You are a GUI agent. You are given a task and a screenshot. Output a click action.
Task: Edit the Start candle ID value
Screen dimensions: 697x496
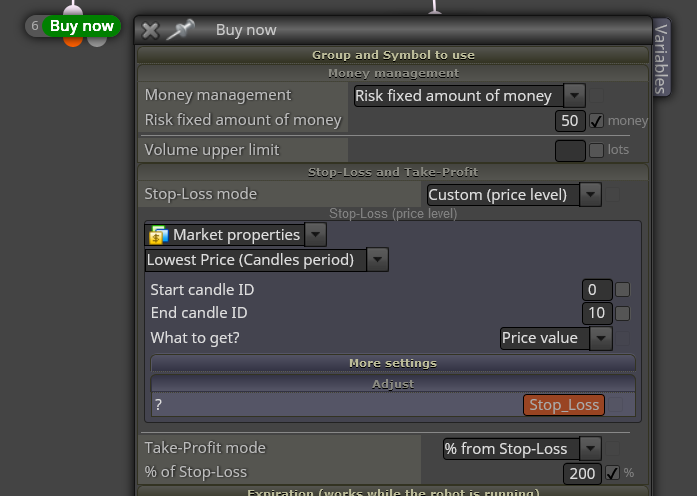pos(597,290)
